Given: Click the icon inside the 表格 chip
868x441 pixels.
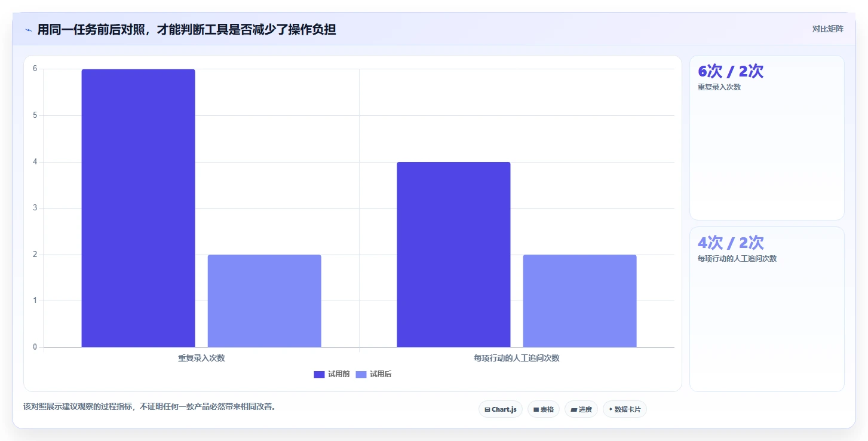Looking at the screenshot, I should (x=536, y=410).
